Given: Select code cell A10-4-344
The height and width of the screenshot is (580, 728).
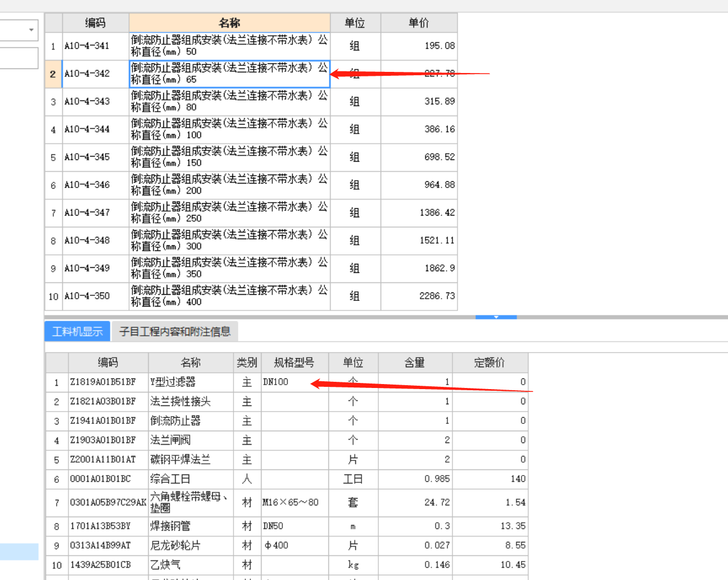Looking at the screenshot, I should 95,129.
